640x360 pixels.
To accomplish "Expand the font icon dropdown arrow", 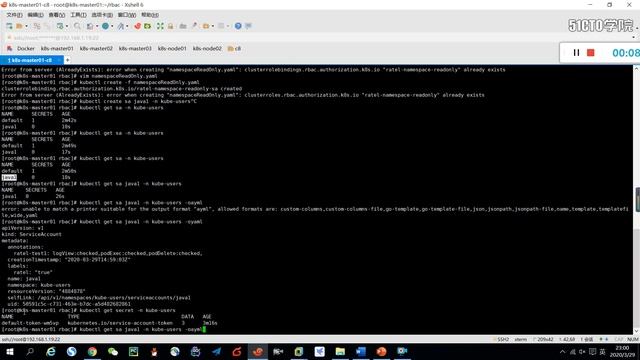I will click(127, 27).
